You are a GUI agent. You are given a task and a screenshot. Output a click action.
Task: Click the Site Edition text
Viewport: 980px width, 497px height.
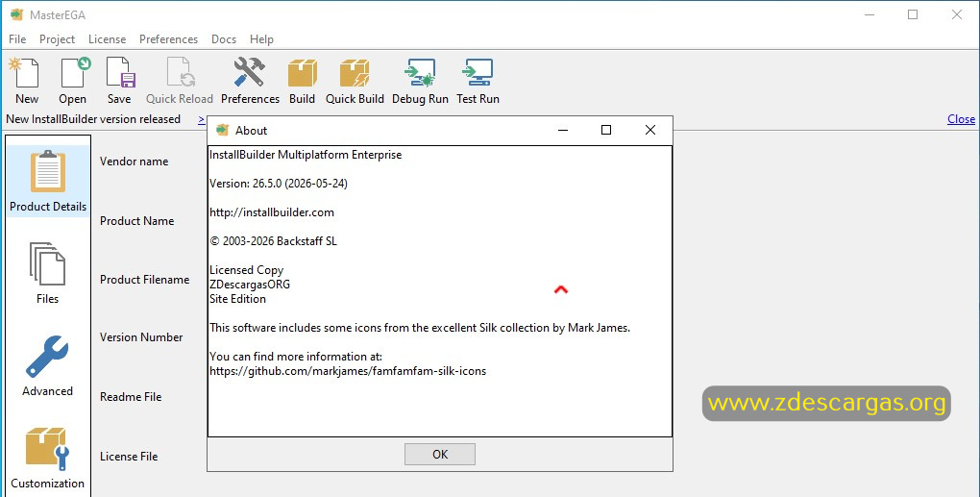[x=237, y=299]
